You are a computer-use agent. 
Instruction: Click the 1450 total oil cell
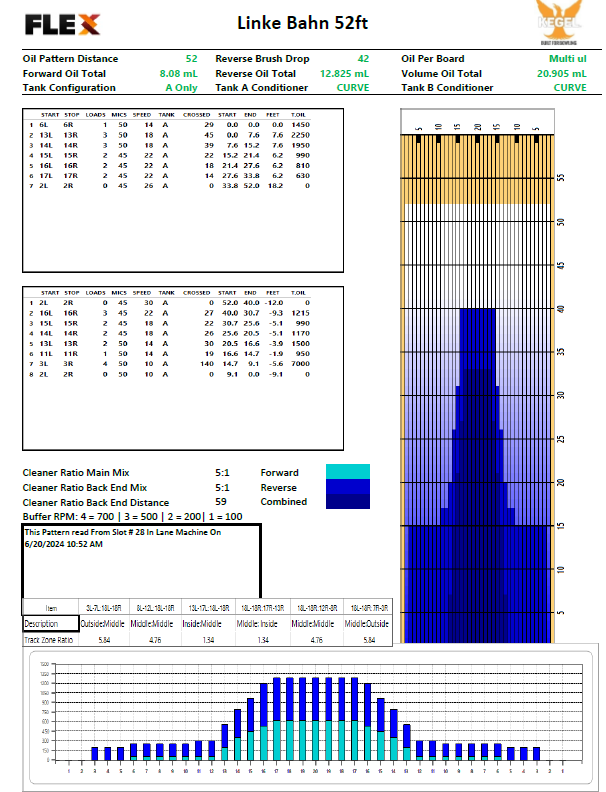pyautogui.click(x=300, y=125)
